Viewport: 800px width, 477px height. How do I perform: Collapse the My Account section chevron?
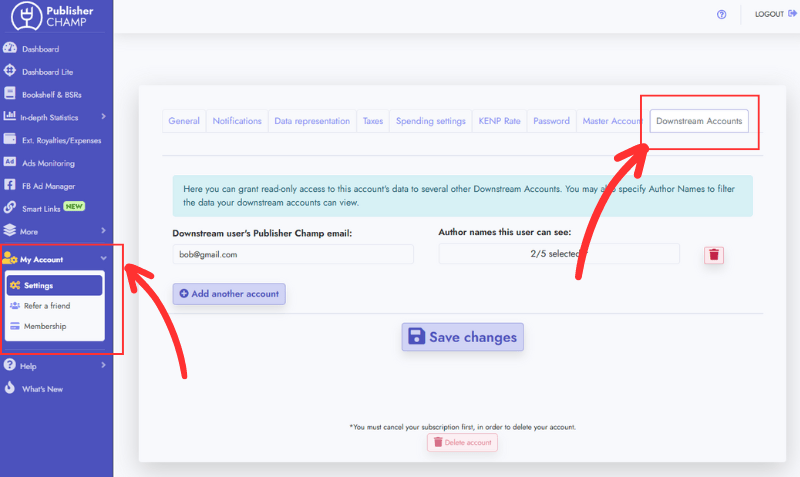click(x=104, y=259)
